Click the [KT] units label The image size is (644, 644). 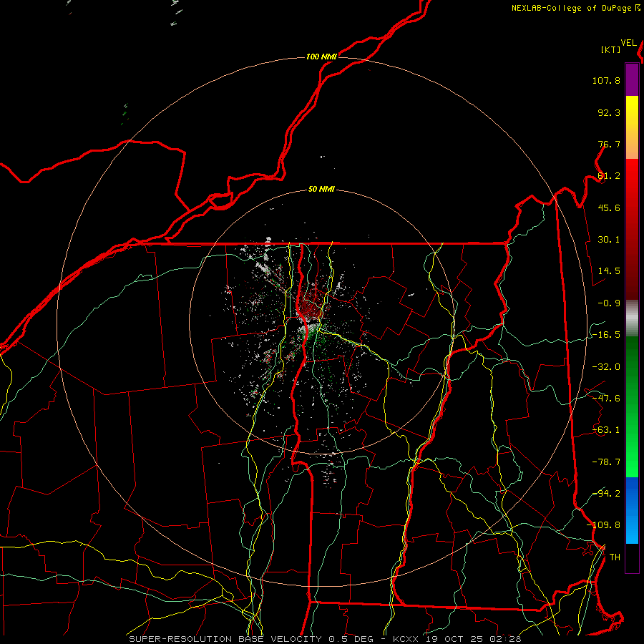point(610,49)
